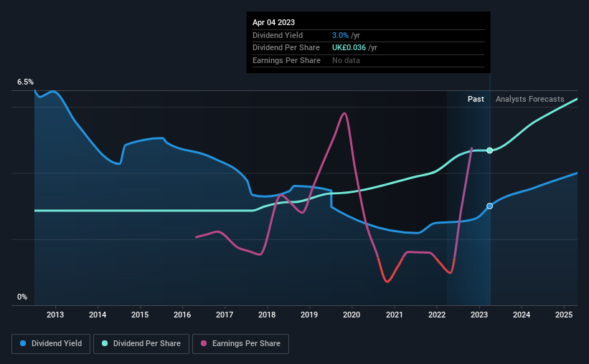Click the 2021 x-axis label
This screenshot has width=589, height=364.
tap(395, 315)
